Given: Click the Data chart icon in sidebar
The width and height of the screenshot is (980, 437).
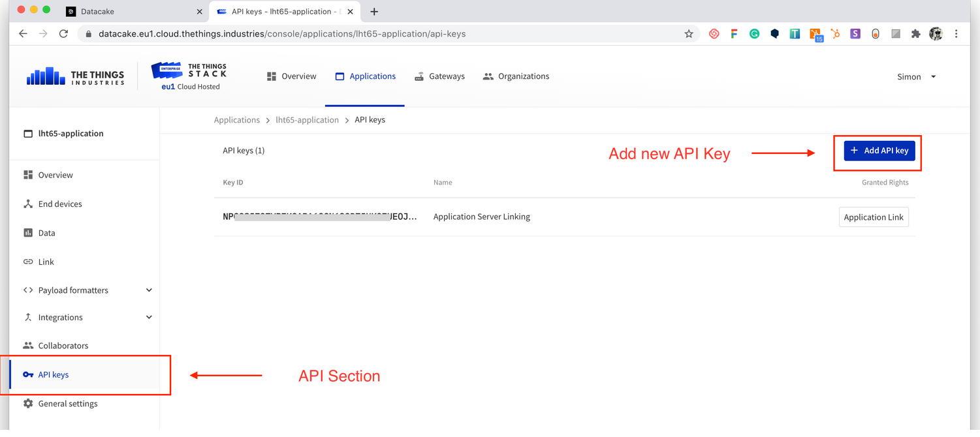Looking at the screenshot, I should coord(28,233).
